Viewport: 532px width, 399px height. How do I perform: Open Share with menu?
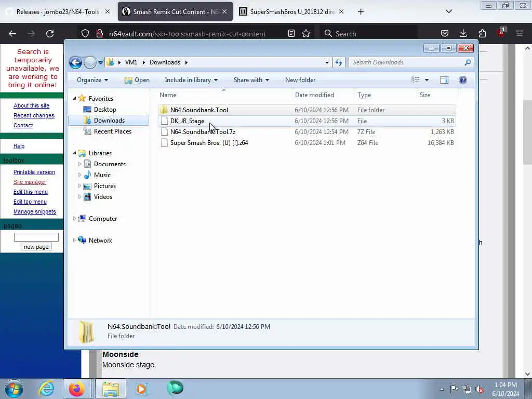coord(251,80)
